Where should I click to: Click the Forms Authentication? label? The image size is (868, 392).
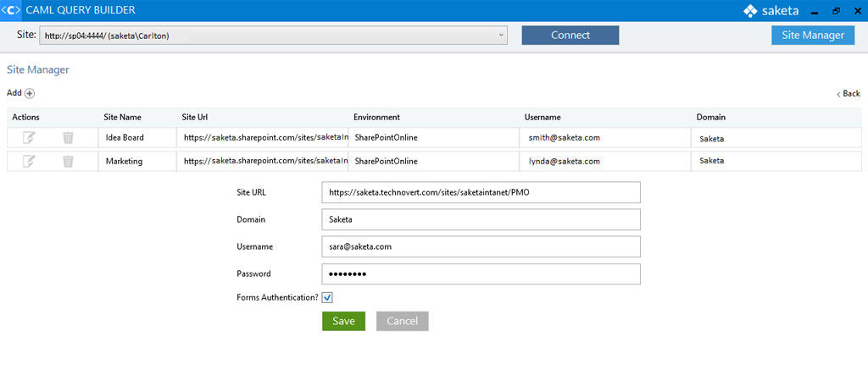[277, 297]
